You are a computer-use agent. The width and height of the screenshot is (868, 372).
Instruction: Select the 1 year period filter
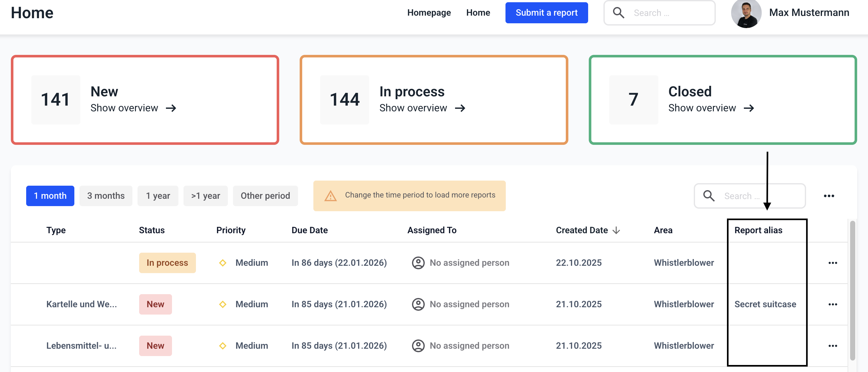point(158,196)
